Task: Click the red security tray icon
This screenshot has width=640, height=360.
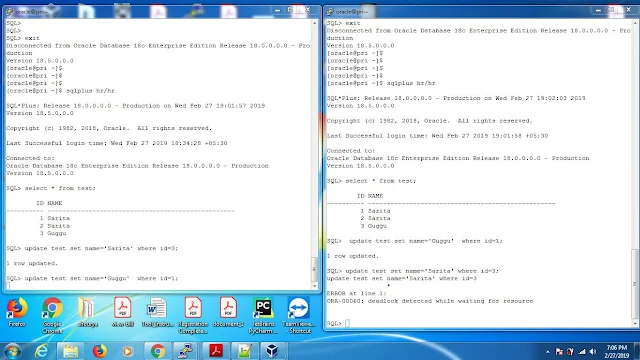Action: (x=570, y=351)
